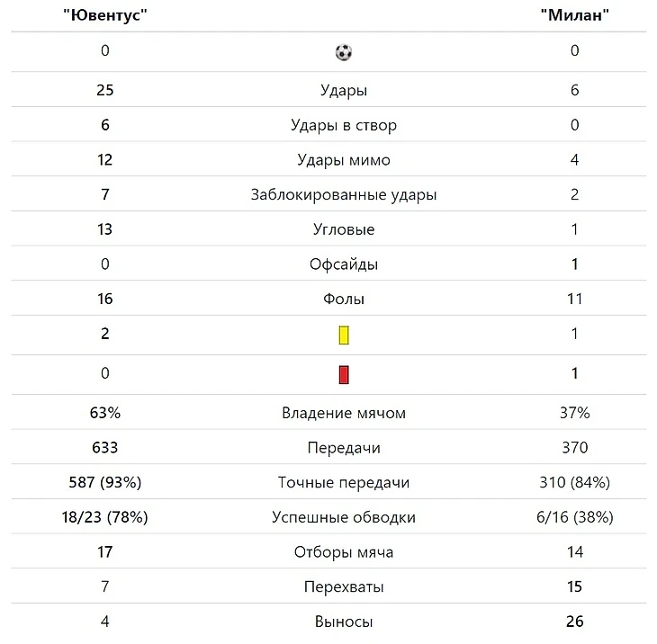Click the Отборы мяча label

point(343,552)
